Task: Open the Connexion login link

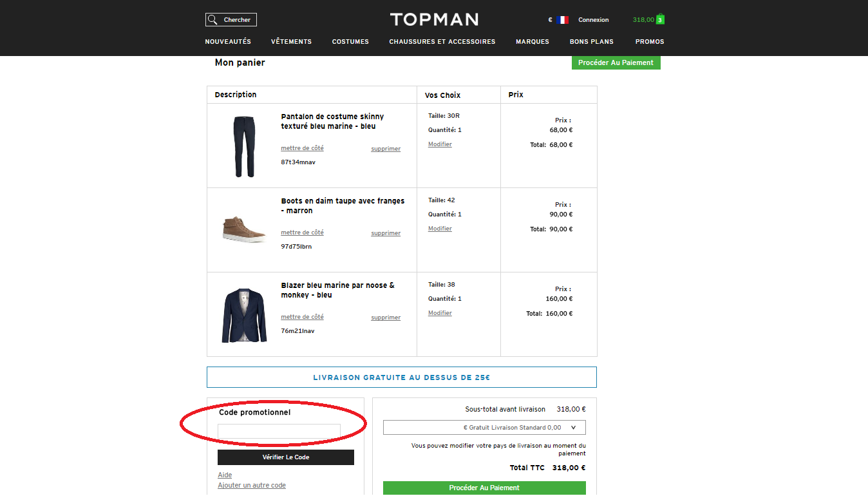Action: pyautogui.click(x=593, y=20)
